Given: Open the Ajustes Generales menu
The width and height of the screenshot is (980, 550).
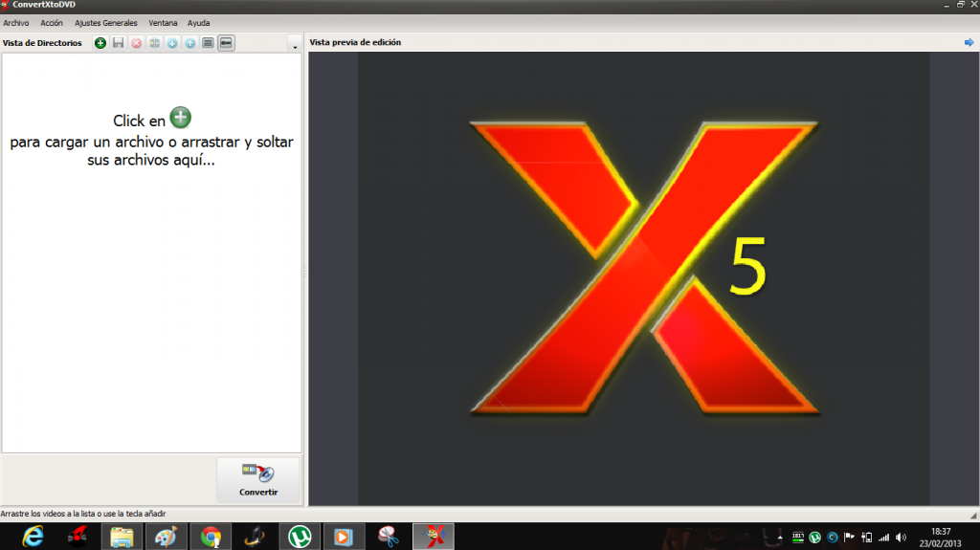Looking at the screenshot, I should (106, 23).
